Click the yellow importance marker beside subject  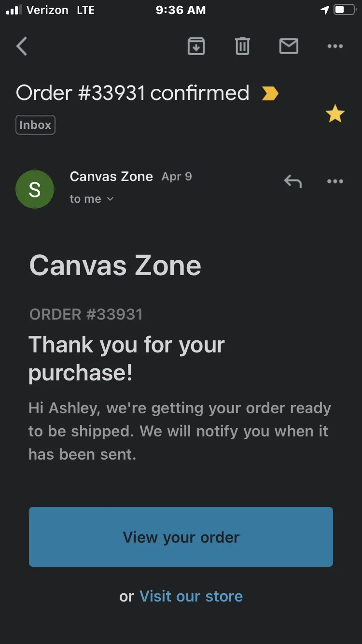pos(270,93)
